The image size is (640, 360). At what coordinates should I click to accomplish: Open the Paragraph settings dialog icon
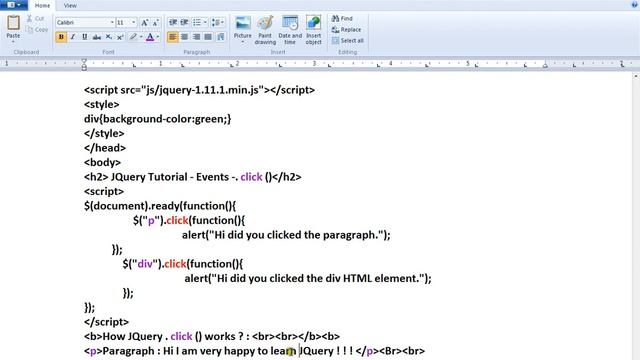(x=221, y=37)
